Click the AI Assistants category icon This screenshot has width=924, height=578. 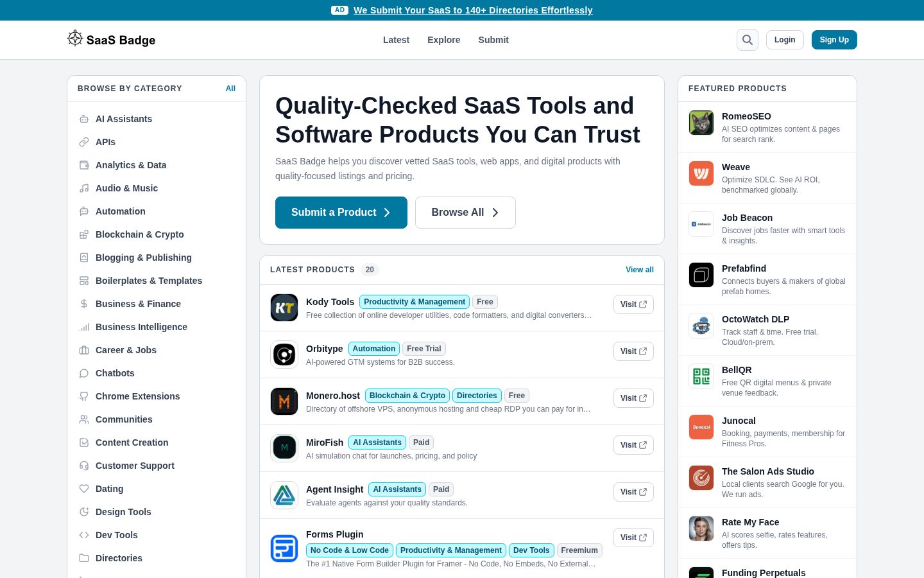pyautogui.click(x=84, y=119)
